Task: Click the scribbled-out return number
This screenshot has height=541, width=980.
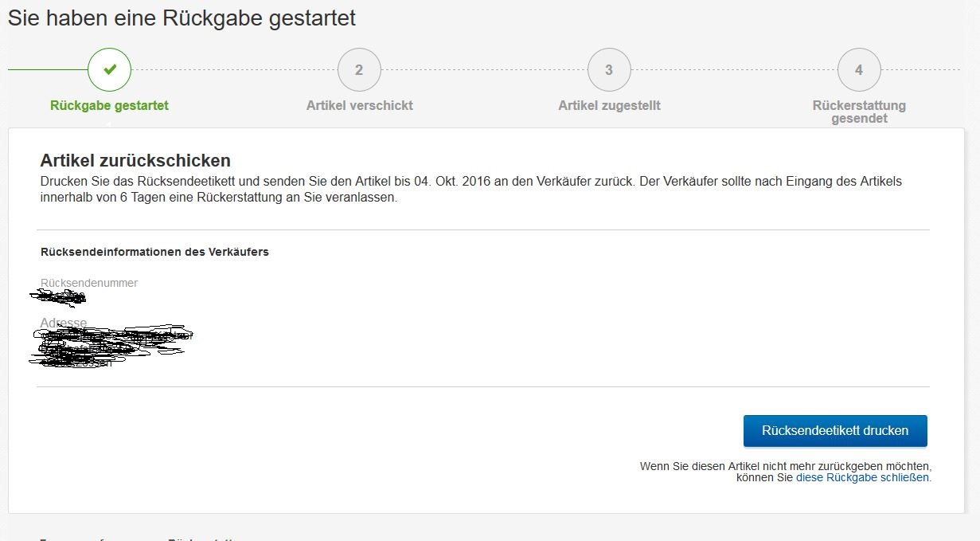Action: [59, 299]
